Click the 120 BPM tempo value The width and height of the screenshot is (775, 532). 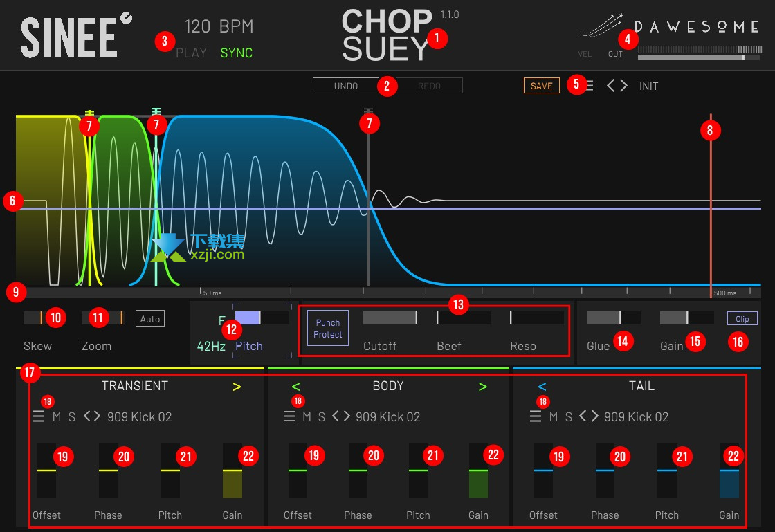219,26
